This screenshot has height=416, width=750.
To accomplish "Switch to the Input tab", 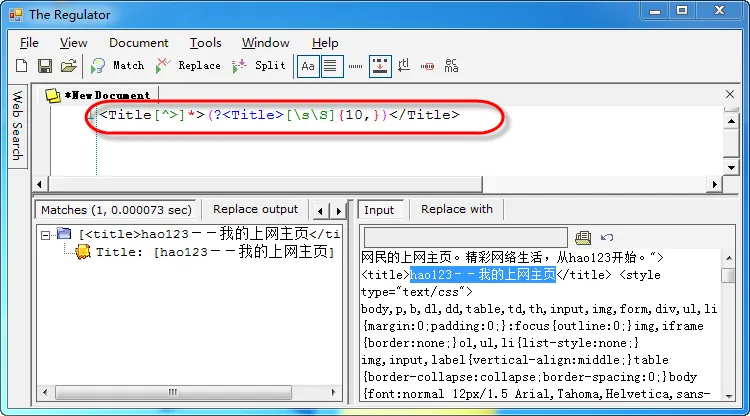I will click(x=379, y=210).
